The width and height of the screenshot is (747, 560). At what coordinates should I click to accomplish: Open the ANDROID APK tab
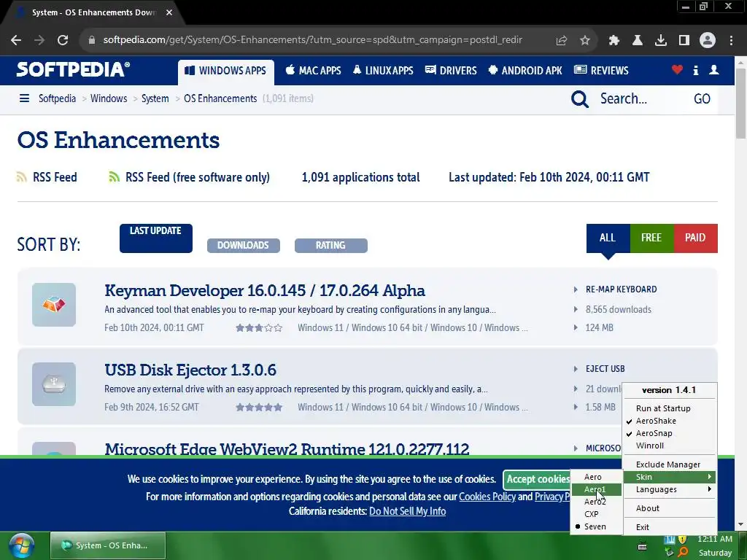pos(525,71)
